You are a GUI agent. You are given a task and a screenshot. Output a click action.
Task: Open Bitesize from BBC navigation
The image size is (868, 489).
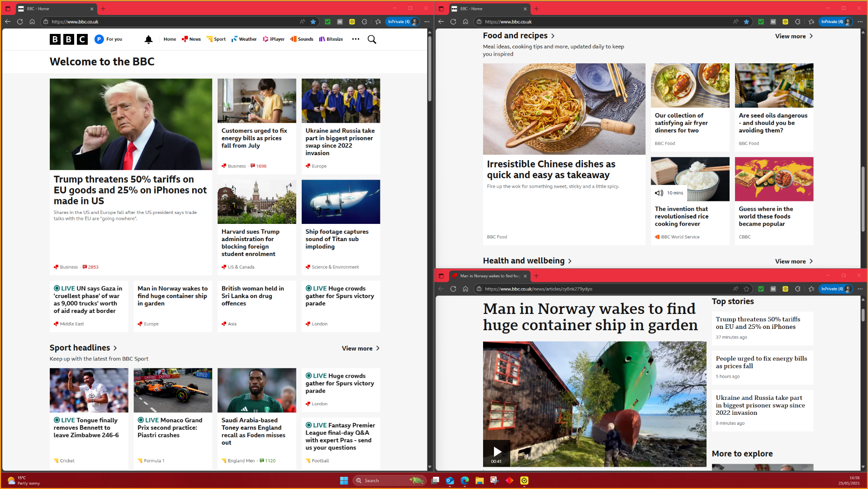pyautogui.click(x=331, y=39)
